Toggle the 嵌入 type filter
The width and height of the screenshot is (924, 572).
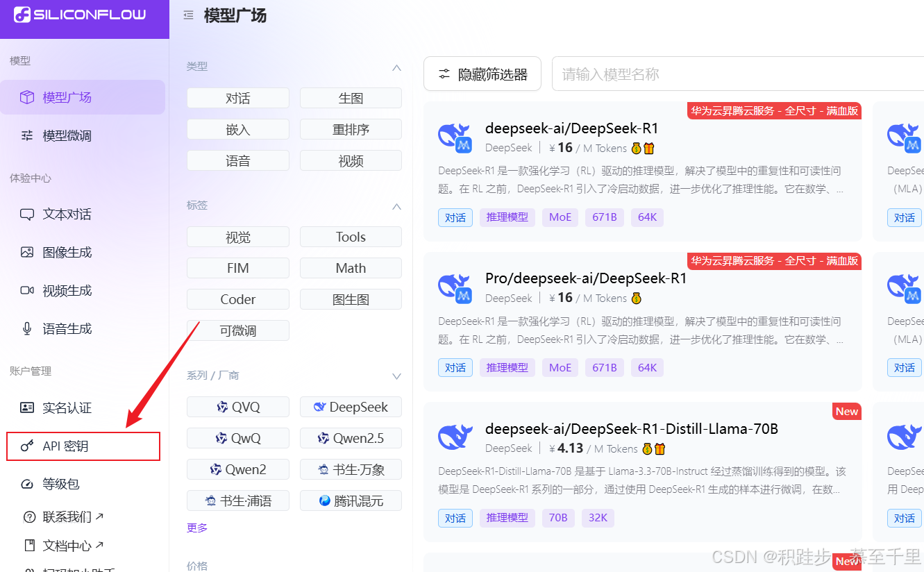238,129
